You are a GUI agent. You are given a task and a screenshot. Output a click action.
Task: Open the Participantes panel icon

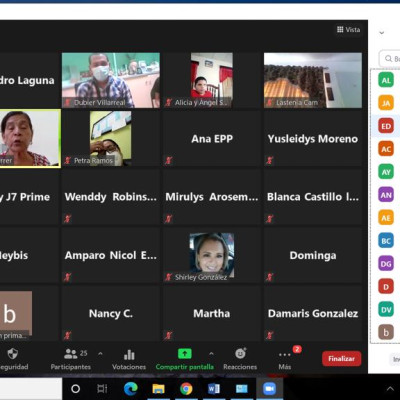70,354
